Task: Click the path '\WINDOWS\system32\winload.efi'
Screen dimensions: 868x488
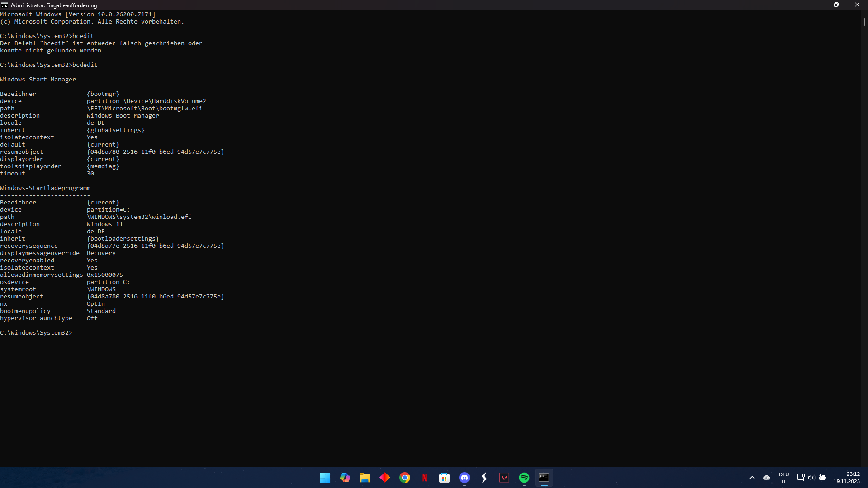Action: point(139,217)
